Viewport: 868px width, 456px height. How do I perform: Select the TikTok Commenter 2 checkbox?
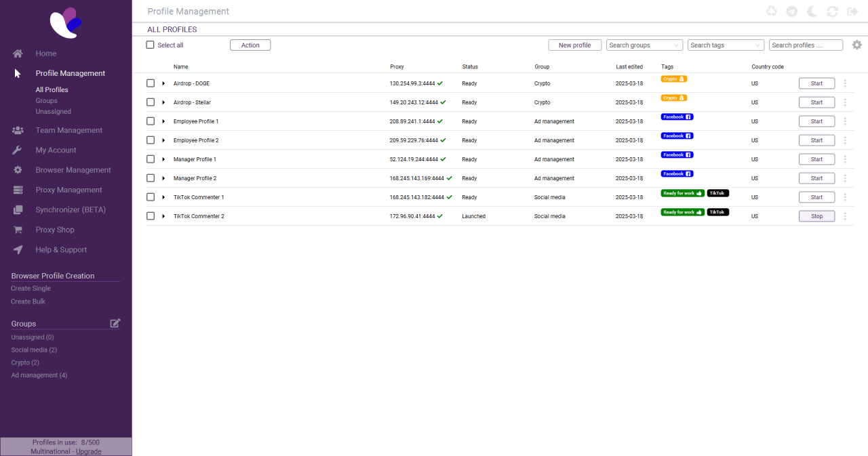pyautogui.click(x=151, y=216)
